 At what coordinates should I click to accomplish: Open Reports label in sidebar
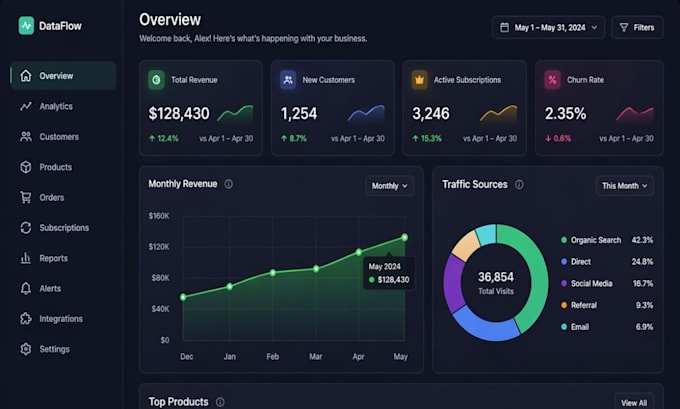pyautogui.click(x=53, y=258)
